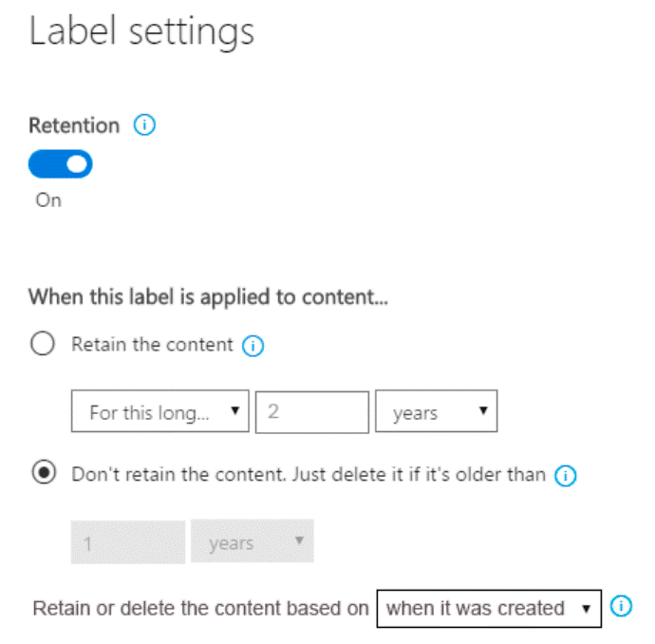
Task: Click the retention duration field showing 2
Action: [311, 412]
